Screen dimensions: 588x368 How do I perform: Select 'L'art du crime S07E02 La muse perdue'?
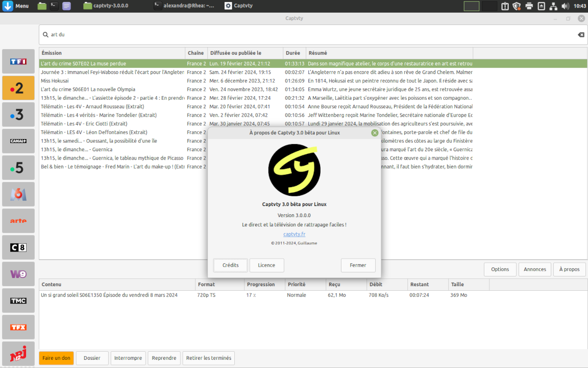313,63
